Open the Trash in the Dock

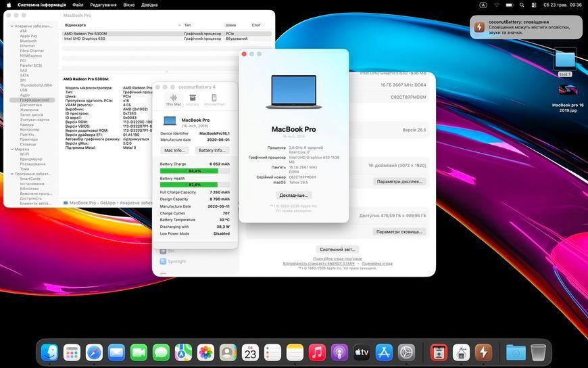(539, 352)
